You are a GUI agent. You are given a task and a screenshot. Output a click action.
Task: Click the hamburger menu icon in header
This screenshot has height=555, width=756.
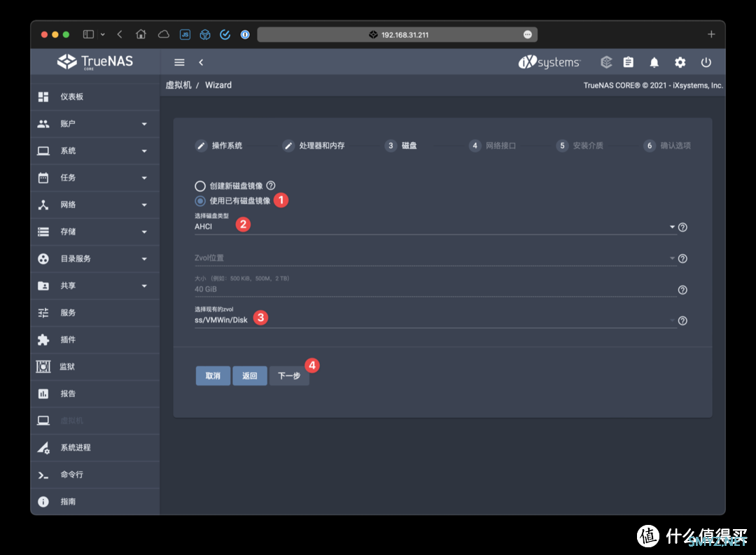coord(179,62)
